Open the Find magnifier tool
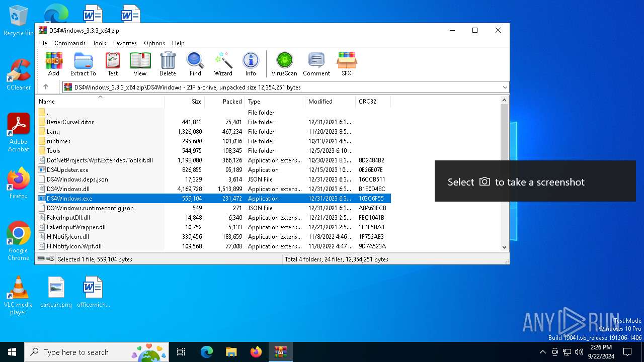Viewport: 644px width, 362px height. pos(195,64)
